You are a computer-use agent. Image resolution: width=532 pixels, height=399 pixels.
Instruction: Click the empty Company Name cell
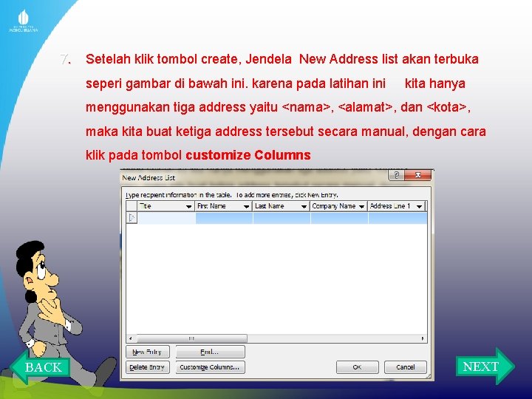click(340, 218)
